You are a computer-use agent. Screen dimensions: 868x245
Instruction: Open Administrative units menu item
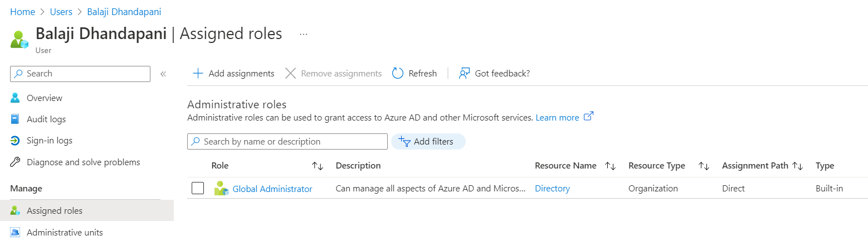[65, 232]
